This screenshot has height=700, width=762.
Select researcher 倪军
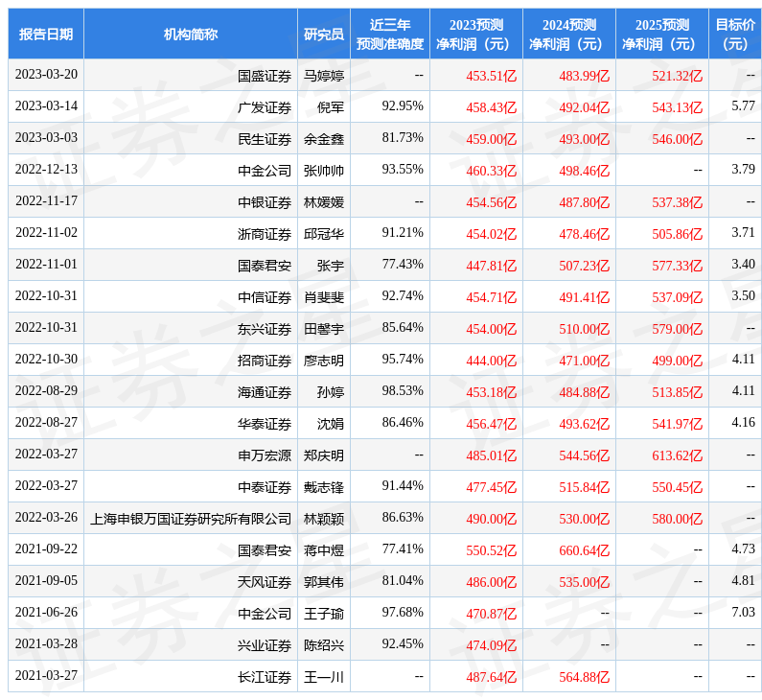(331, 107)
